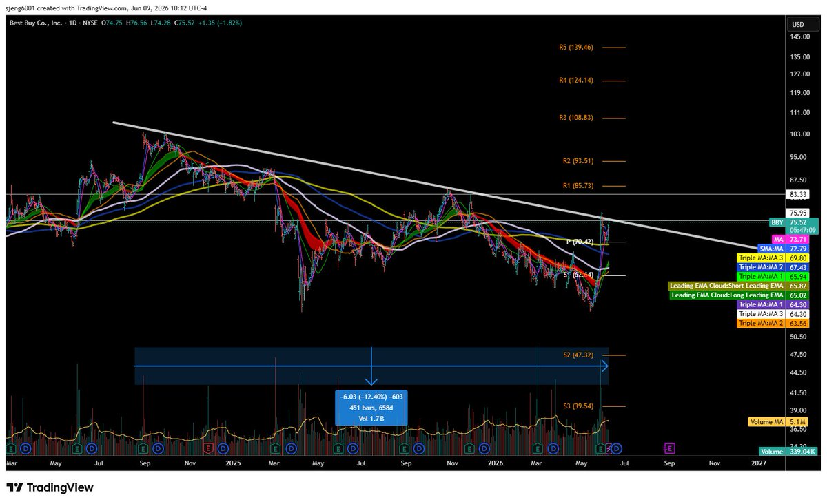This screenshot has height=504, width=827.
Task: Click the Best Buy Co., Inc. symbol title
Action: [37, 23]
